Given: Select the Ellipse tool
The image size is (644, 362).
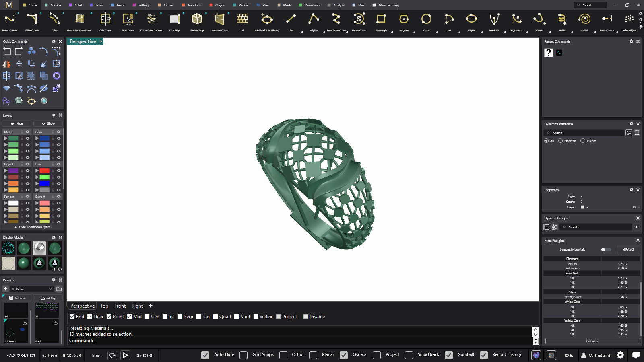Looking at the screenshot, I should click(x=471, y=22).
